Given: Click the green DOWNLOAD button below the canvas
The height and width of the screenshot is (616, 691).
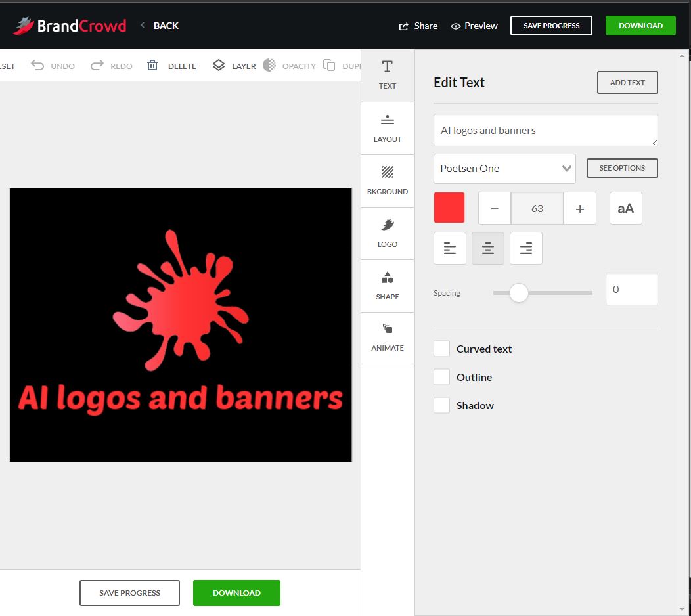Looking at the screenshot, I should [236, 592].
